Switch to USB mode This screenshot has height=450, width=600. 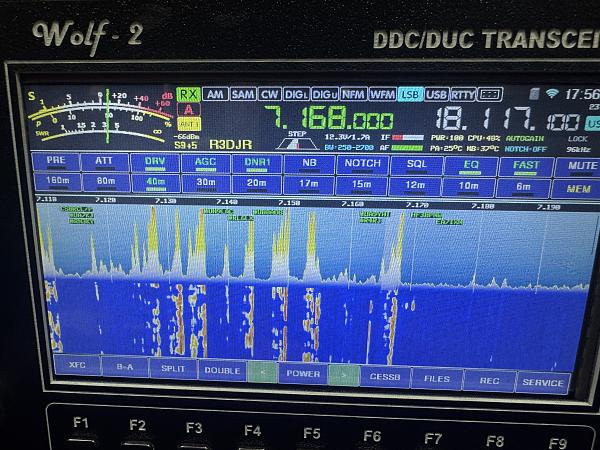pos(436,94)
